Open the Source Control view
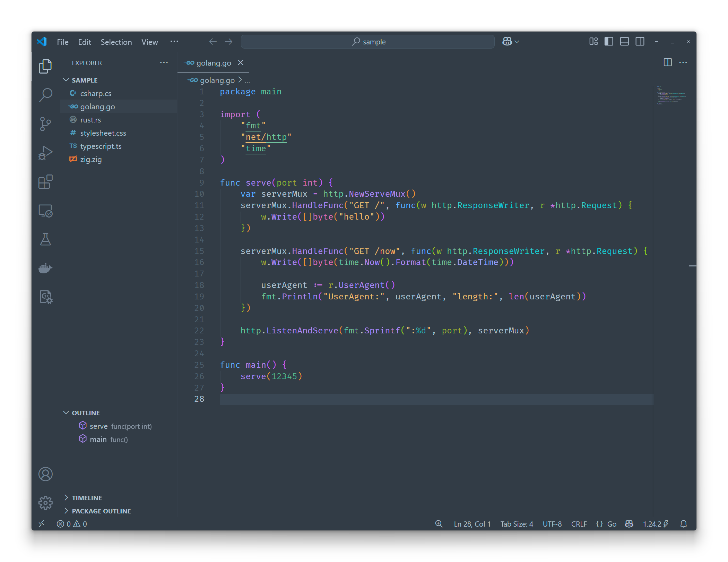 (x=45, y=124)
